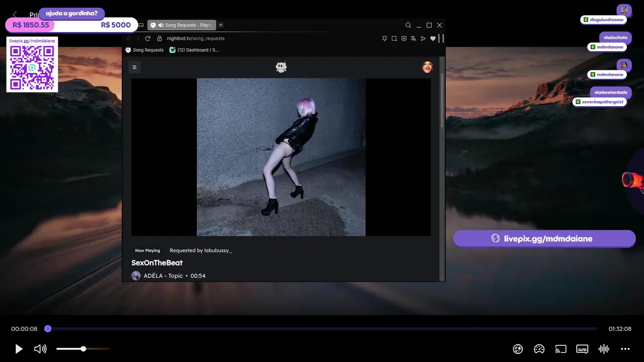Click the Nightbot page vertical scrollbar

pos(442,101)
